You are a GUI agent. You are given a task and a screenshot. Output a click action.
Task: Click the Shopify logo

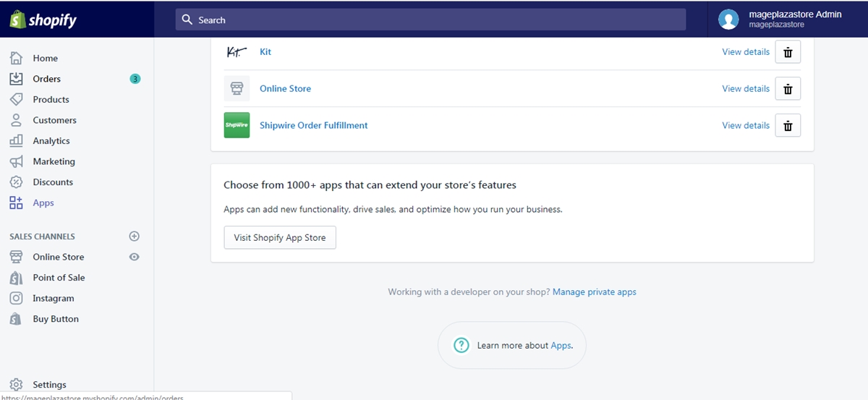pos(43,20)
